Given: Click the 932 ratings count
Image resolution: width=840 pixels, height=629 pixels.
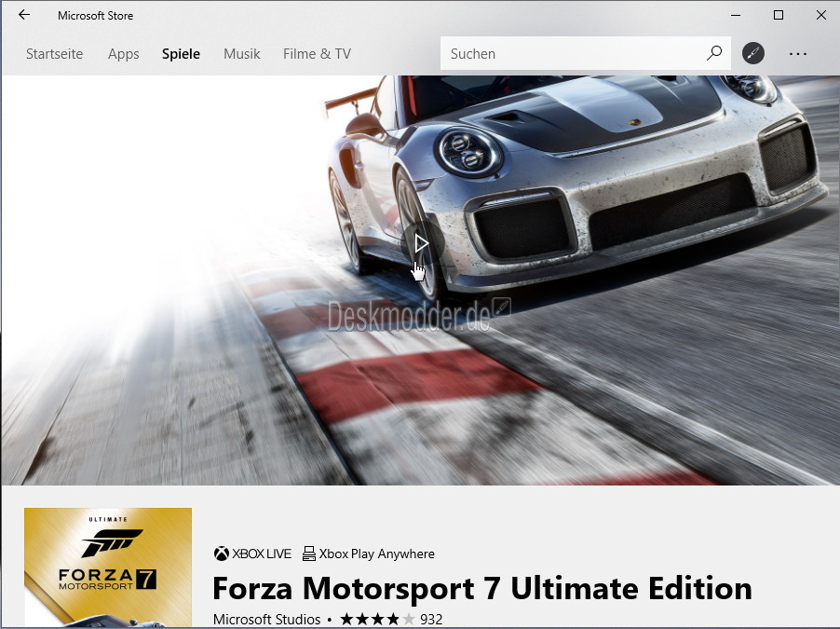Looking at the screenshot, I should pos(431,620).
